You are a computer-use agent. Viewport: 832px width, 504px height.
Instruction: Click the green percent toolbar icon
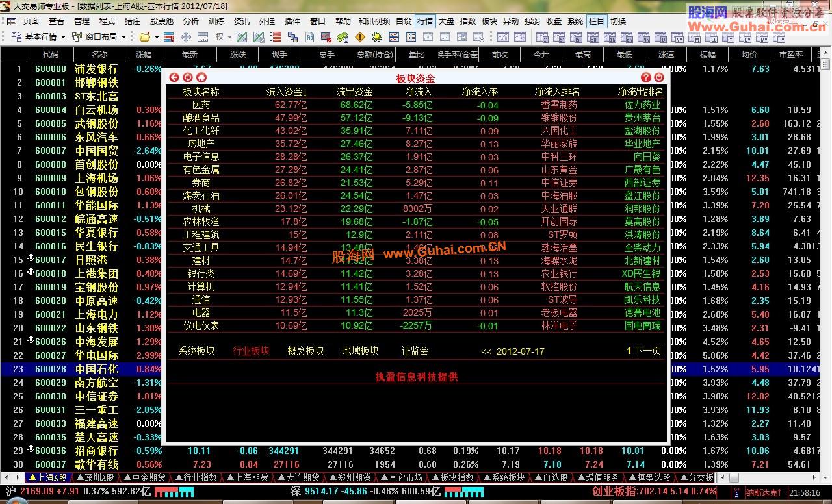pyautogui.click(x=241, y=37)
